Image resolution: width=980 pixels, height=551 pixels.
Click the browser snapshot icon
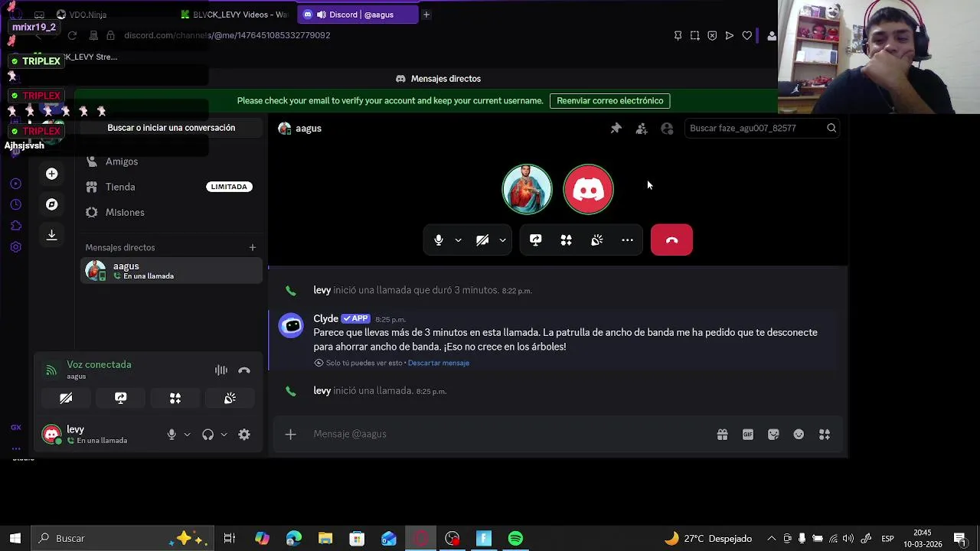[694, 36]
